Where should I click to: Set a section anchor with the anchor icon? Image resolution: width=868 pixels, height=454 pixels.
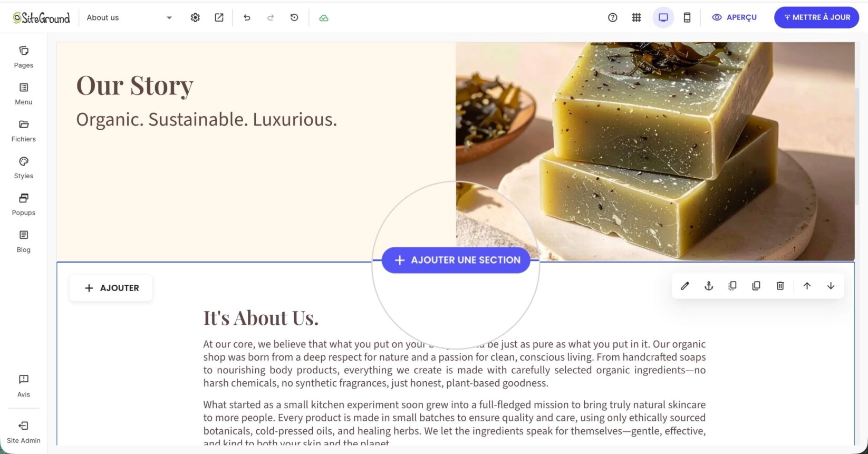[709, 286]
